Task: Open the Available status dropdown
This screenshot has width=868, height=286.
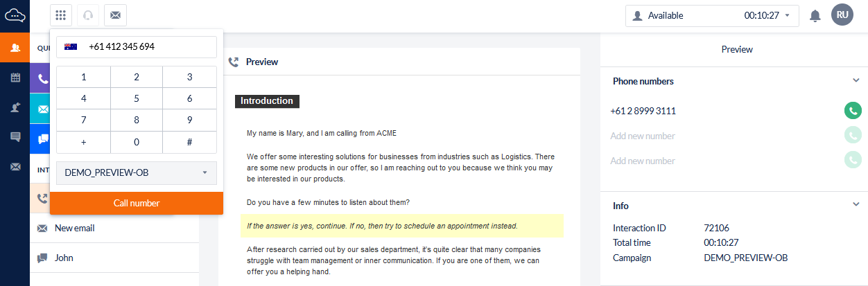Action: coord(711,15)
